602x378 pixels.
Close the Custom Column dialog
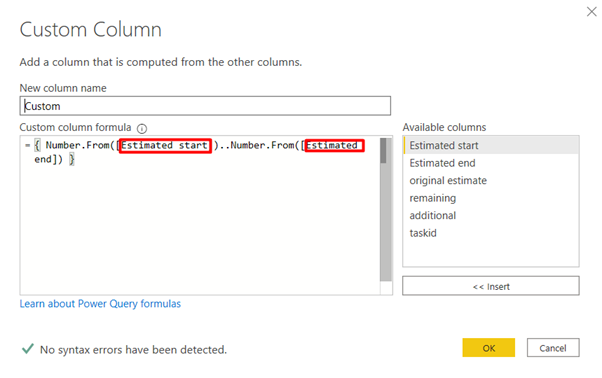click(592, 12)
